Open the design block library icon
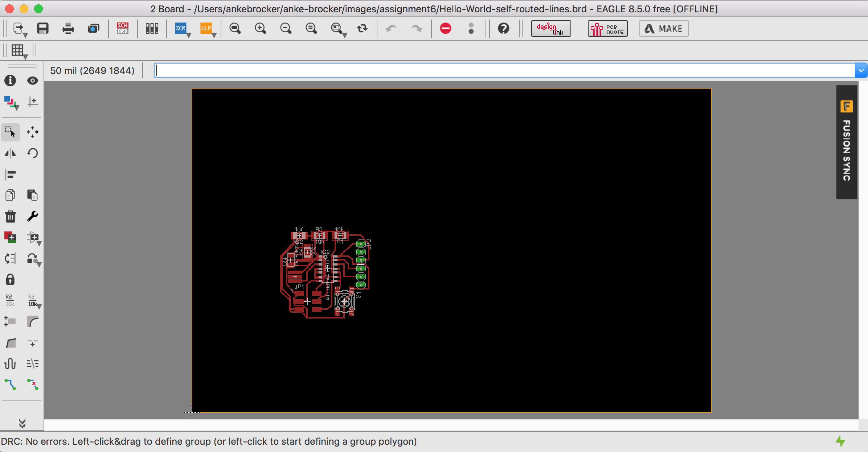Viewport: 868px width, 452px height. pos(152,28)
